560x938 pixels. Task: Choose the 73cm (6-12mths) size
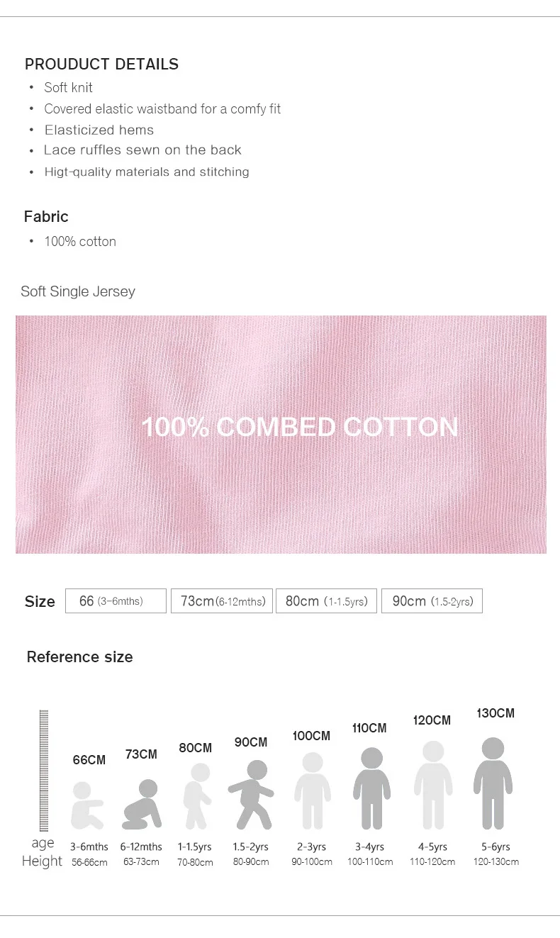222,601
